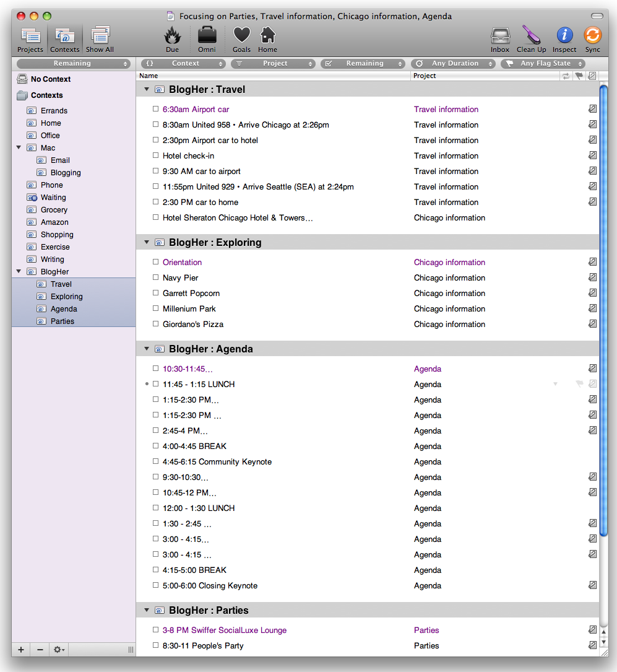Image resolution: width=617 pixels, height=672 pixels.
Task: Collapse the BlogHer context in sidebar
Action: (19, 271)
